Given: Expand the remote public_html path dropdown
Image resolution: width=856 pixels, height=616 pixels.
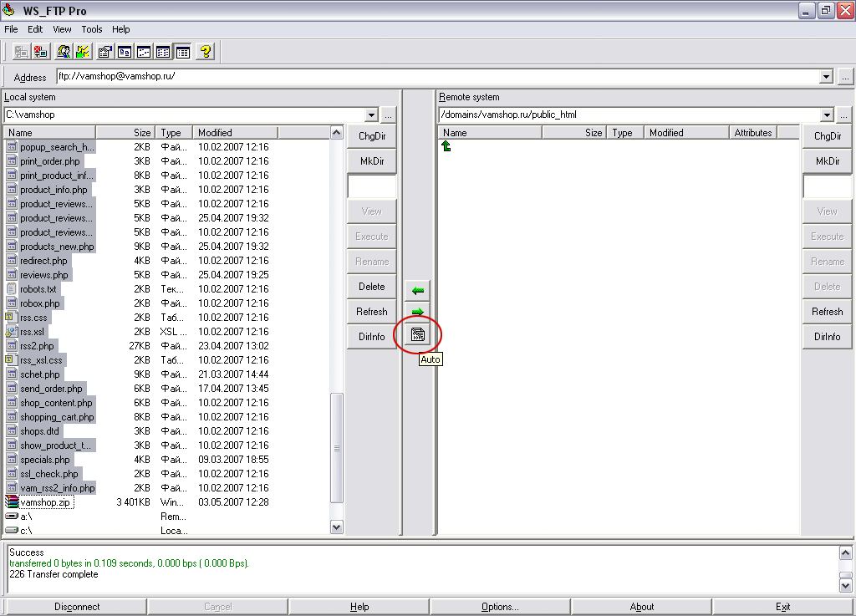Looking at the screenshot, I should point(827,115).
